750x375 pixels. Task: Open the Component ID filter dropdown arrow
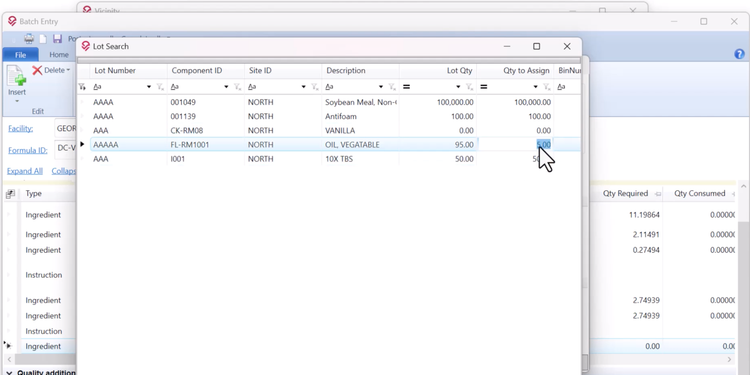[226, 87]
